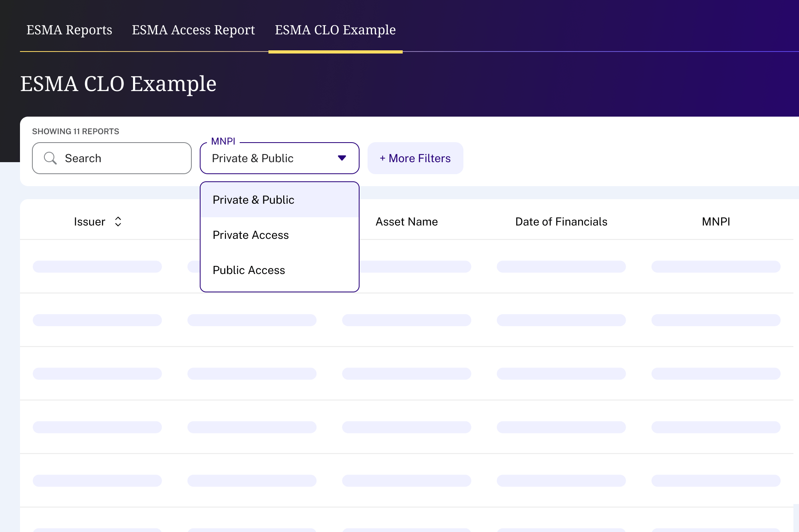Viewport: 799px width, 532px height.
Task: Select the ESMA CLO Example tab
Action: (x=335, y=30)
